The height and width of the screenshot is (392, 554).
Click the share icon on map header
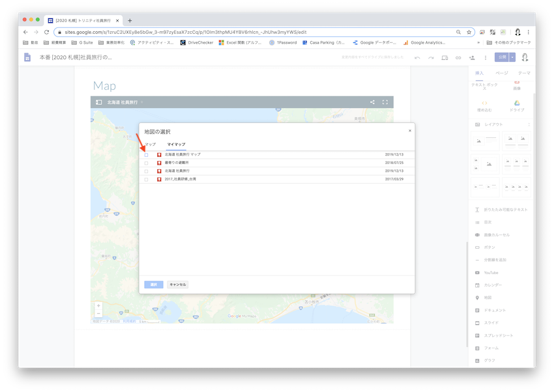pyautogui.click(x=372, y=102)
